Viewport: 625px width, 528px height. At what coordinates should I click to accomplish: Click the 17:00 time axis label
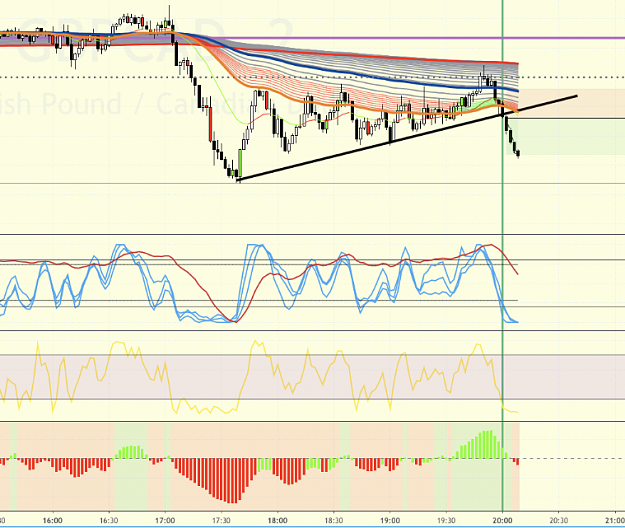[165, 520]
